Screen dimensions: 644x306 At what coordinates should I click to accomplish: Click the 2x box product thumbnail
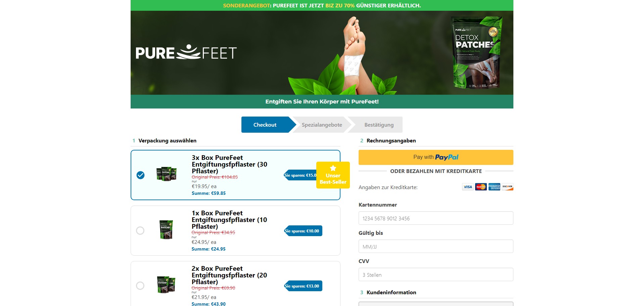click(x=166, y=285)
